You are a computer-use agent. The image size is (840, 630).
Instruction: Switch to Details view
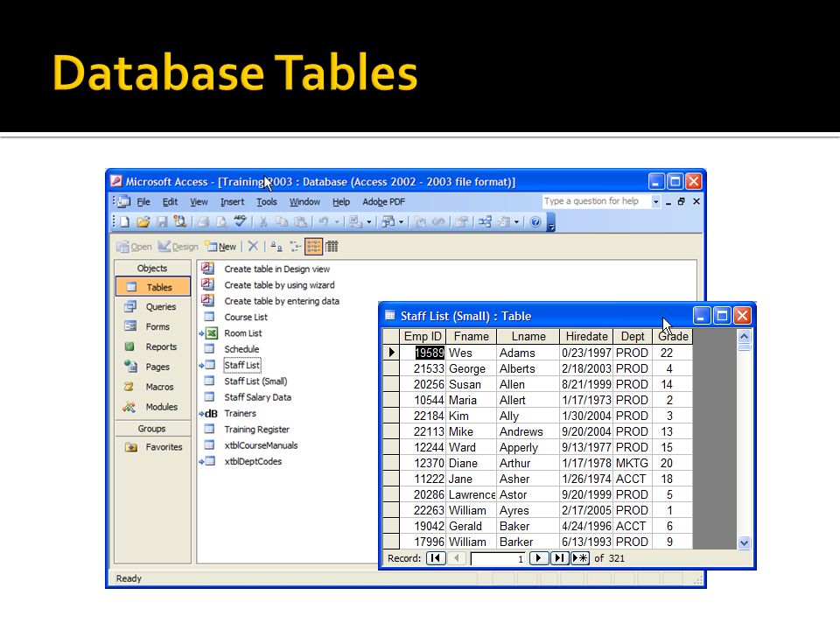pos(332,247)
